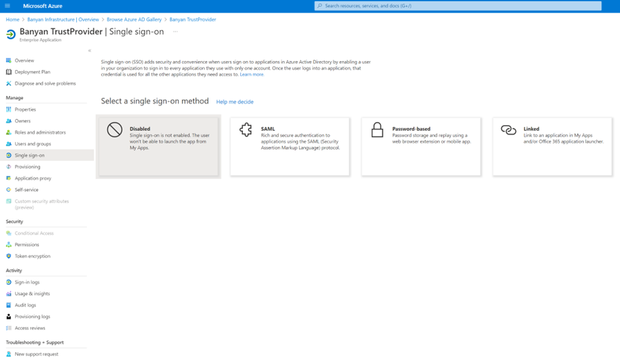
Task: Open Audit logs under Activity
Action: 25,305
